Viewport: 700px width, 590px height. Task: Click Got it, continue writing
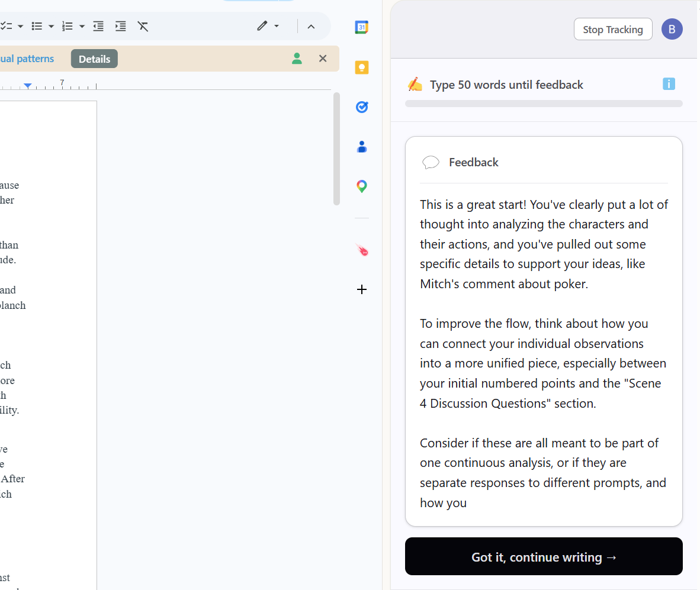pos(543,556)
